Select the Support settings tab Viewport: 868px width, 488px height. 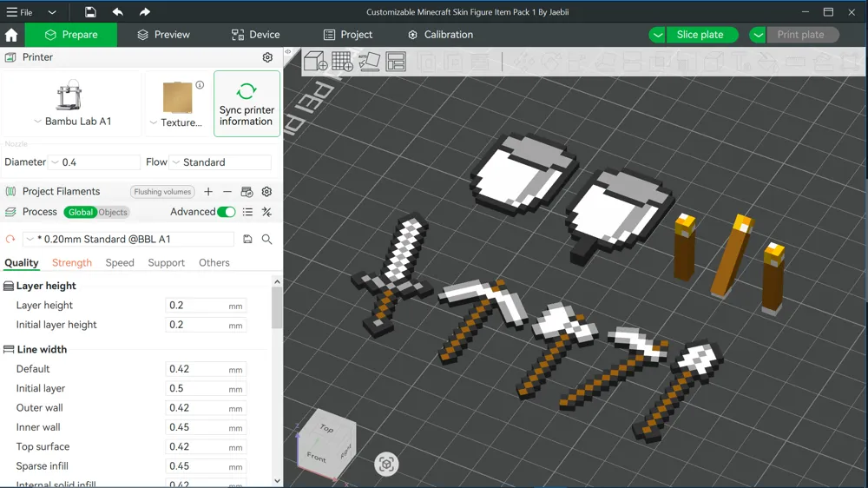(166, 262)
